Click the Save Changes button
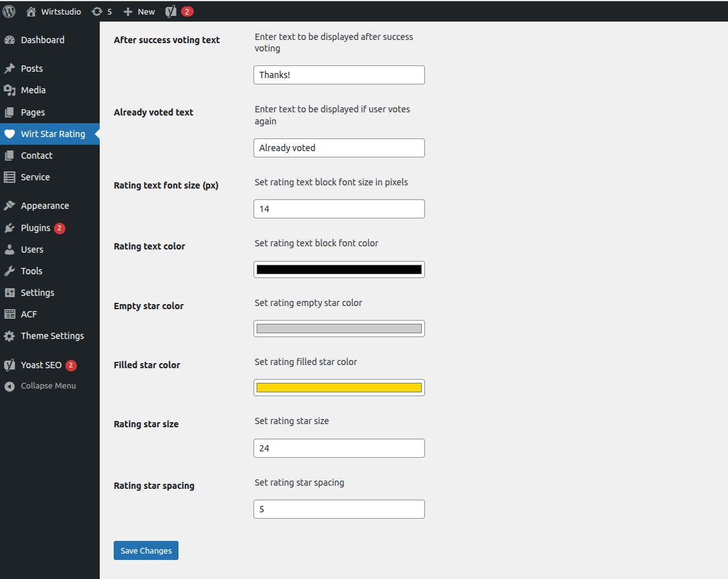Viewport: 728px width, 579px height. [145, 550]
